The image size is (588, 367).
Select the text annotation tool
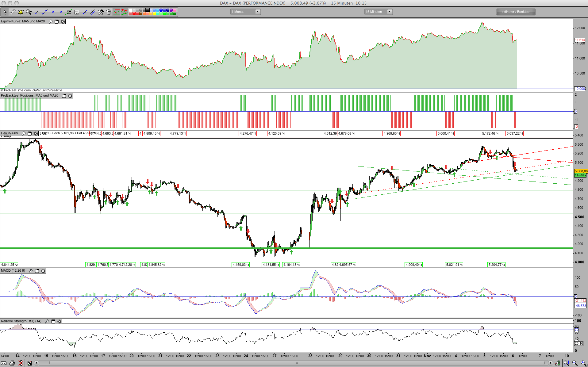coord(77,12)
